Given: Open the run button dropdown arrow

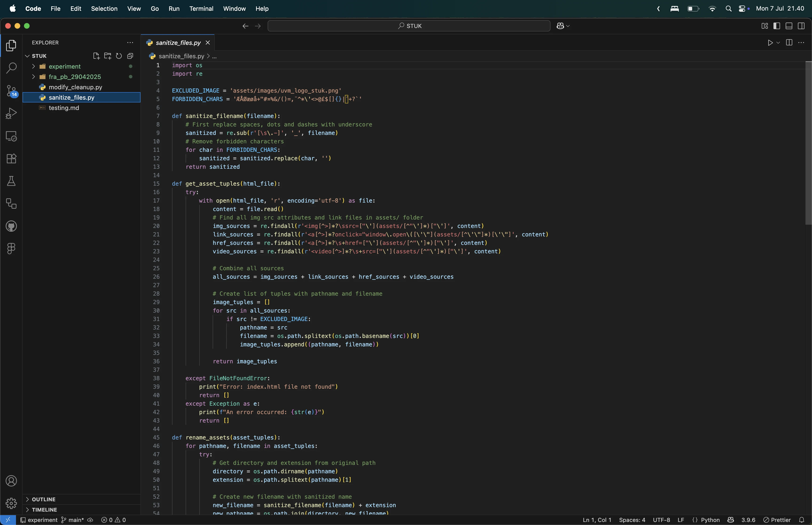Looking at the screenshot, I should (x=778, y=43).
